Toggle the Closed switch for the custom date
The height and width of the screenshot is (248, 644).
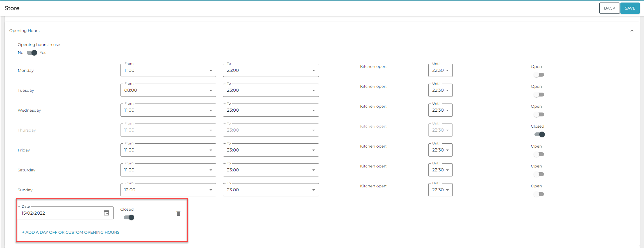point(129,218)
